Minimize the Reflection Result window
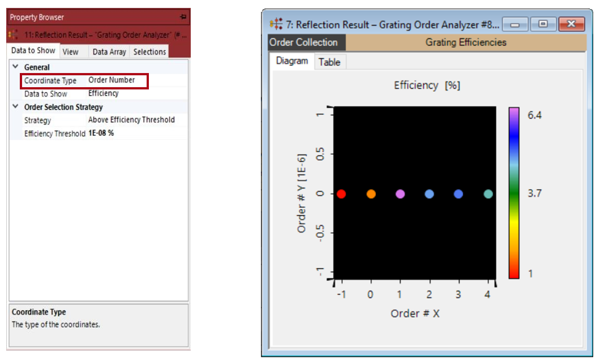 [x=515, y=24]
